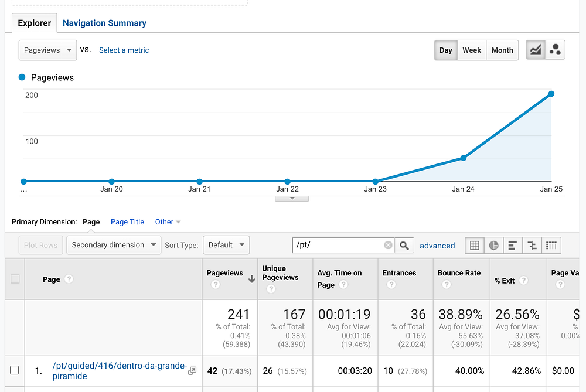The image size is (586, 392).
Task: Open help for Unique Pageviews
Action: click(271, 289)
